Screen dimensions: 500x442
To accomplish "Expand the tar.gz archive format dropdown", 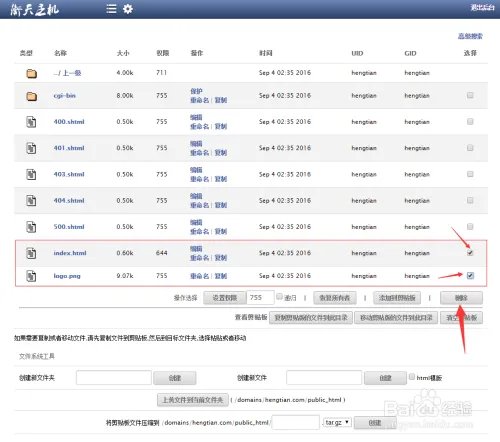I will pos(337,422).
